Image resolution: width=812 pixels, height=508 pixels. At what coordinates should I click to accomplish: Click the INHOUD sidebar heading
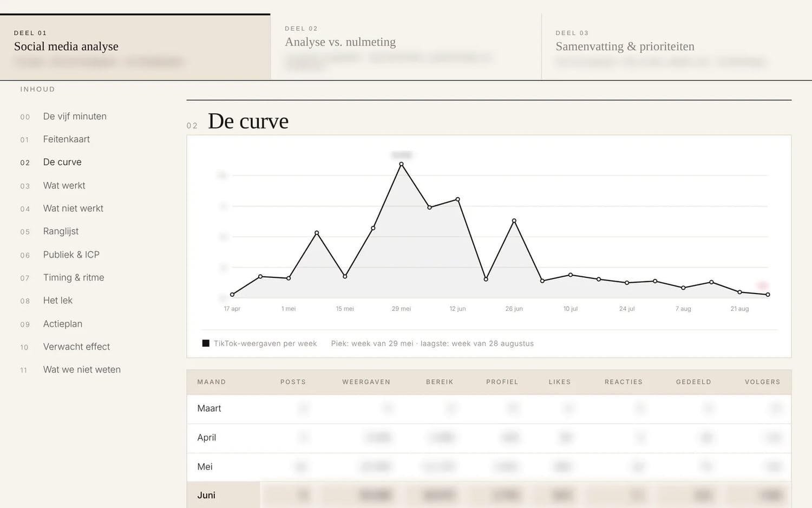coord(37,89)
